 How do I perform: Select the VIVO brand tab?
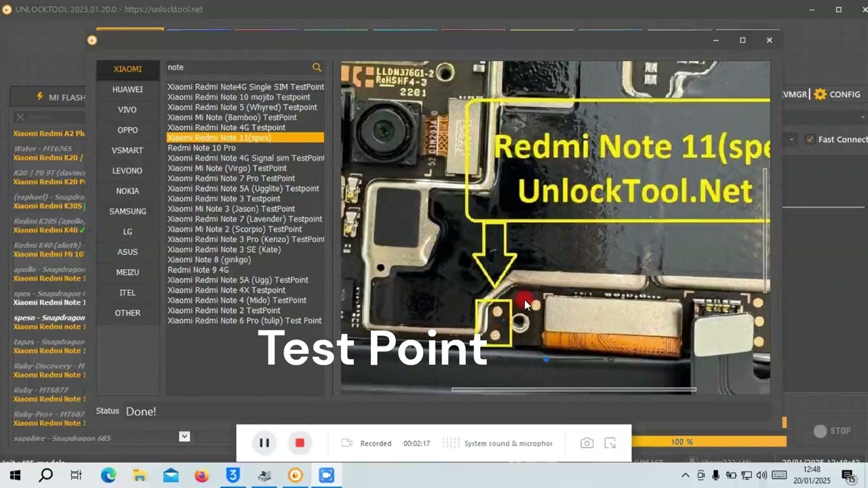click(x=127, y=110)
